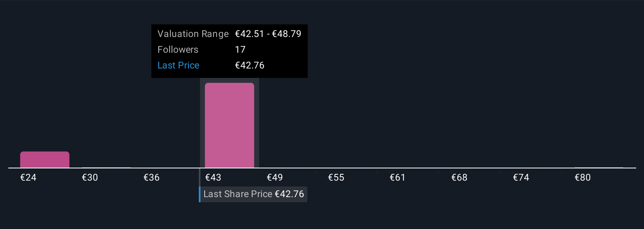The image size is (644, 229).
Task: Select the €42.51 - €48.79 range value
Action: (x=268, y=34)
